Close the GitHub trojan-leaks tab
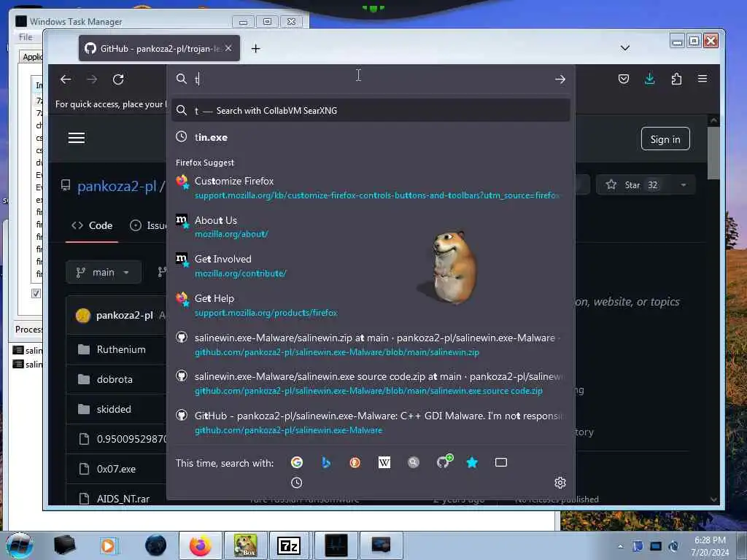This screenshot has height=560, width=747. pos(228,48)
